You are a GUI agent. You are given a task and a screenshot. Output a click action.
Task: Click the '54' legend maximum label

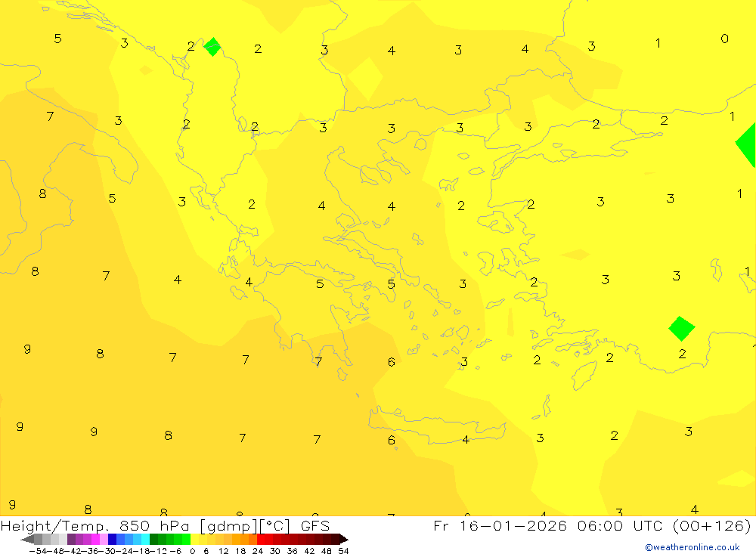pyautogui.click(x=343, y=551)
